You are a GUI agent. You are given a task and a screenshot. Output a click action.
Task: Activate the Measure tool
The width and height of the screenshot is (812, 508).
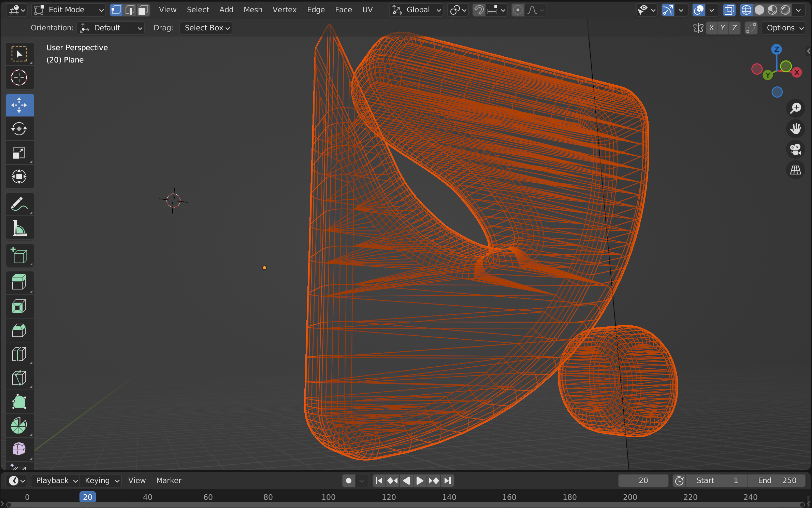click(x=19, y=228)
